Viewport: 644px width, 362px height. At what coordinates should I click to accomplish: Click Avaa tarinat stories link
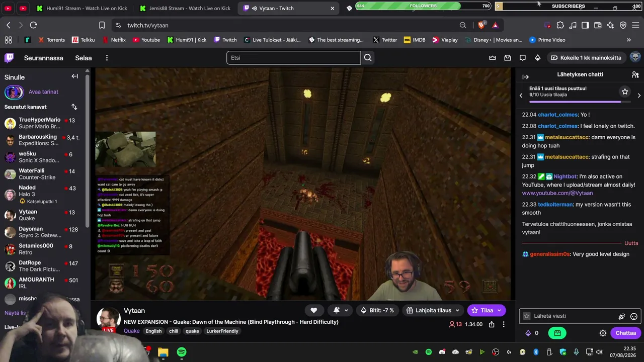(43, 92)
